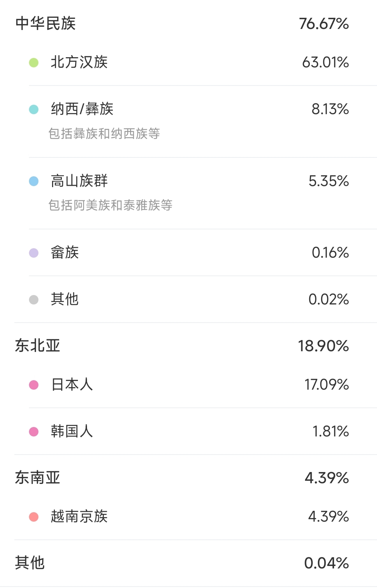Screen dimensions: 377x588
Task: Click the purple dot next to 畲族
Action: 34,253
